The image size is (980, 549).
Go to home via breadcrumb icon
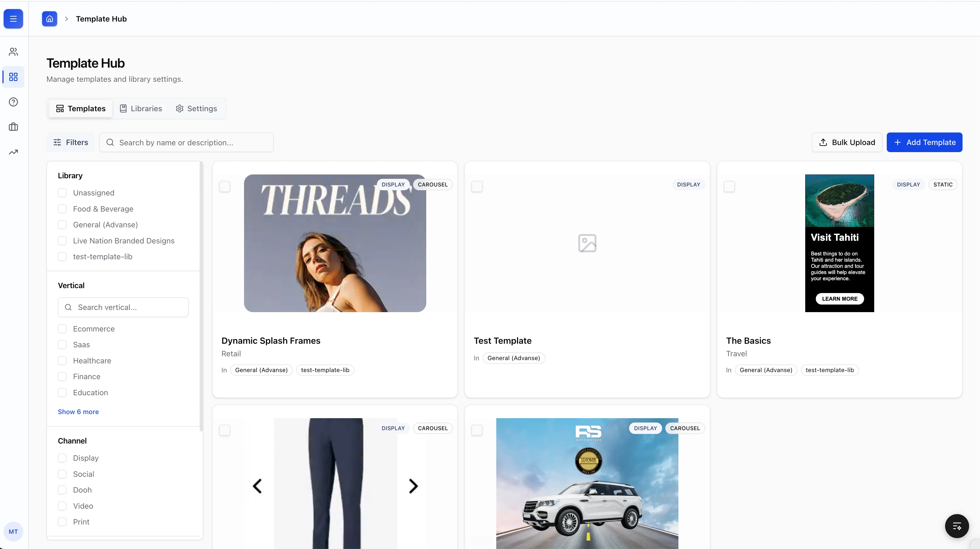coord(49,19)
